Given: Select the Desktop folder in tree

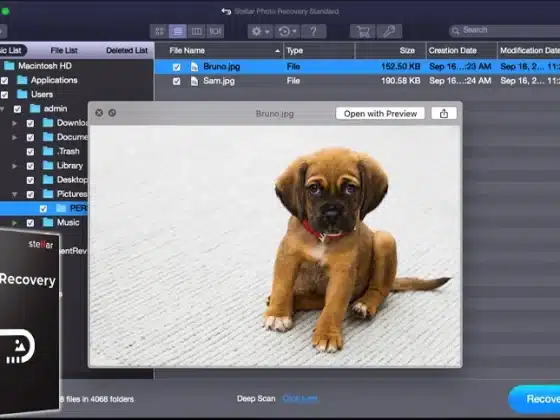Looking at the screenshot, I should coord(72,180).
